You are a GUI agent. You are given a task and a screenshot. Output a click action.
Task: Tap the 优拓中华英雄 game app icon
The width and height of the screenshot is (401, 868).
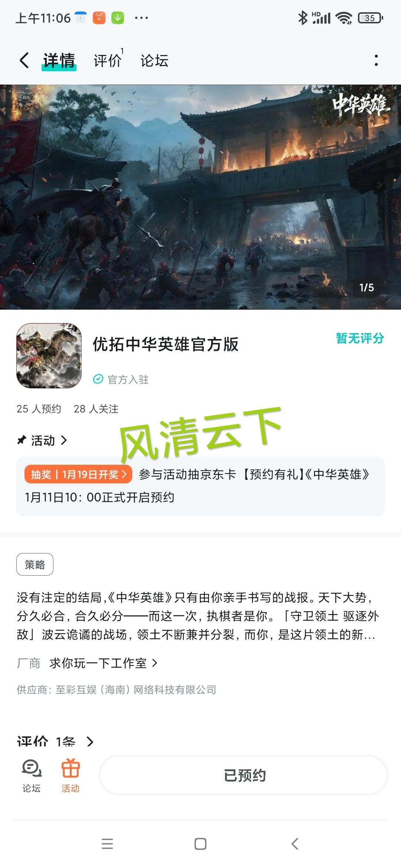point(49,356)
